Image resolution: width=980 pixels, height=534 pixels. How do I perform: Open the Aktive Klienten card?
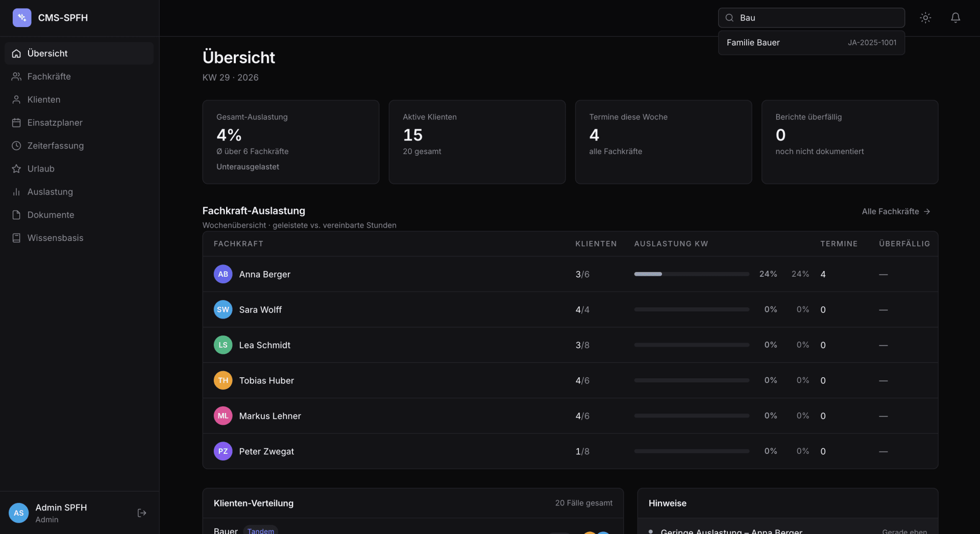(x=477, y=142)
